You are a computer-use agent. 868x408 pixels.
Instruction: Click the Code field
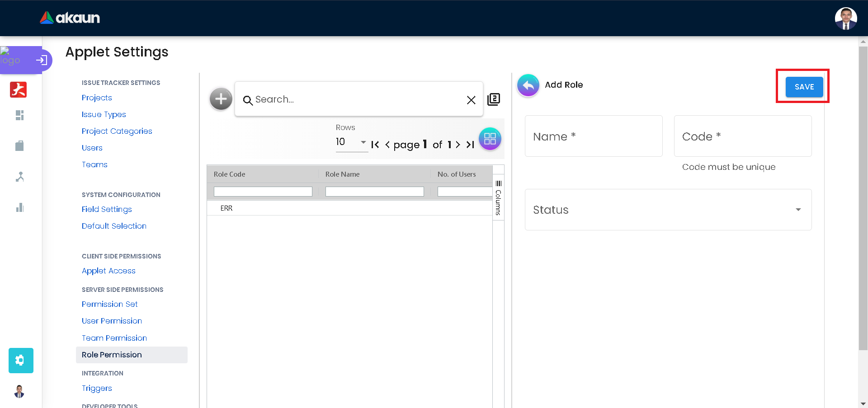point(743,136)
